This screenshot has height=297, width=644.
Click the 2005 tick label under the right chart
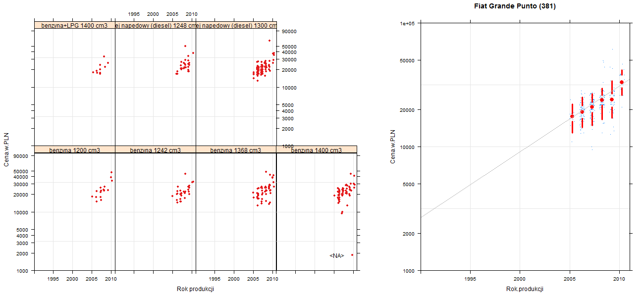tap(569, 279)
